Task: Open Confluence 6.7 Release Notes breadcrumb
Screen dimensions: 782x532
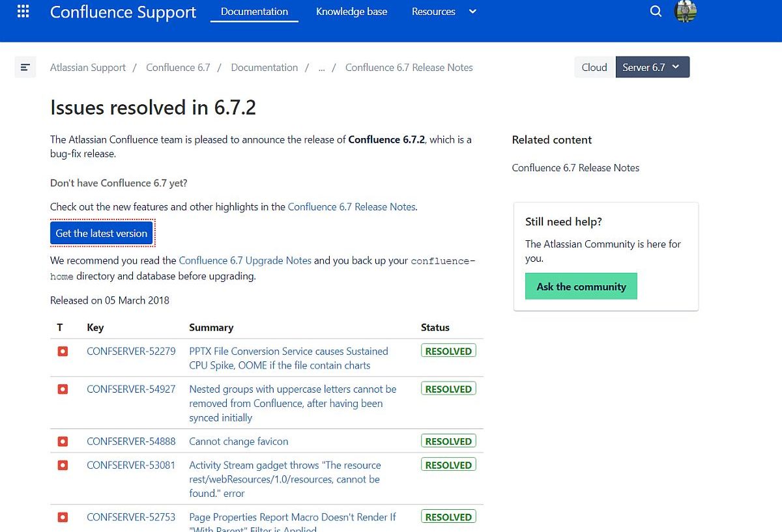Action: click(409, 67)
